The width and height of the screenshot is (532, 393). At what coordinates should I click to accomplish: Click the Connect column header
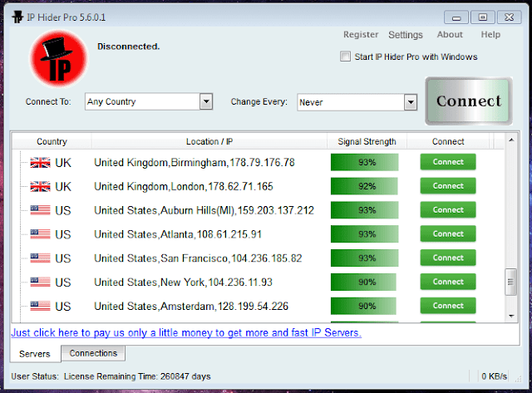point(448,141)
